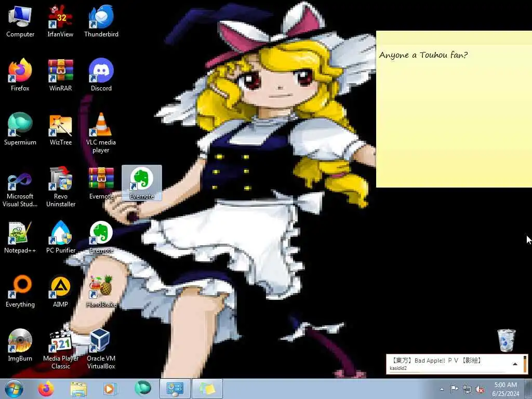
Task: Launch Supermium from the taskbar
Action: tap(143, 389)
